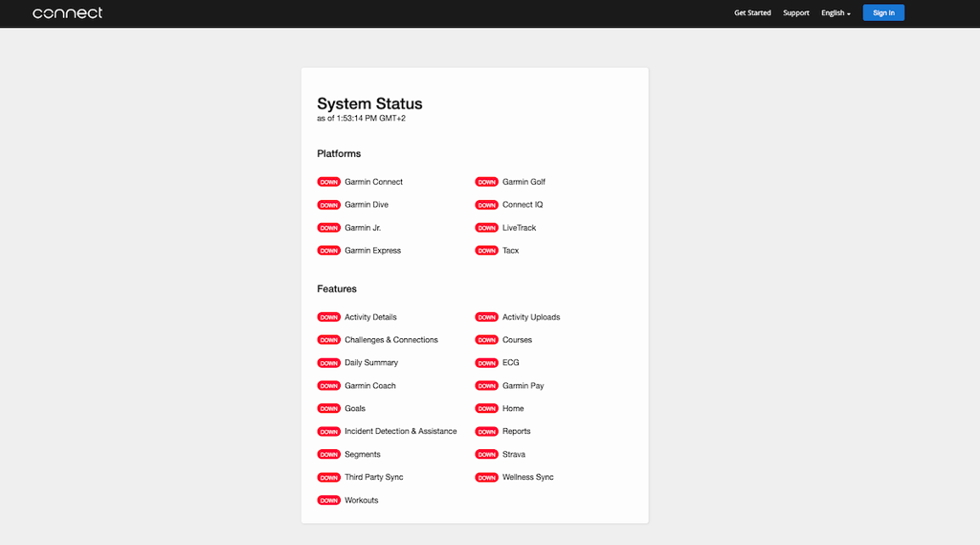The width and height of the screenshot is (980, 545).
Task: Select the Workouts feature text
Action: (361, 500)
